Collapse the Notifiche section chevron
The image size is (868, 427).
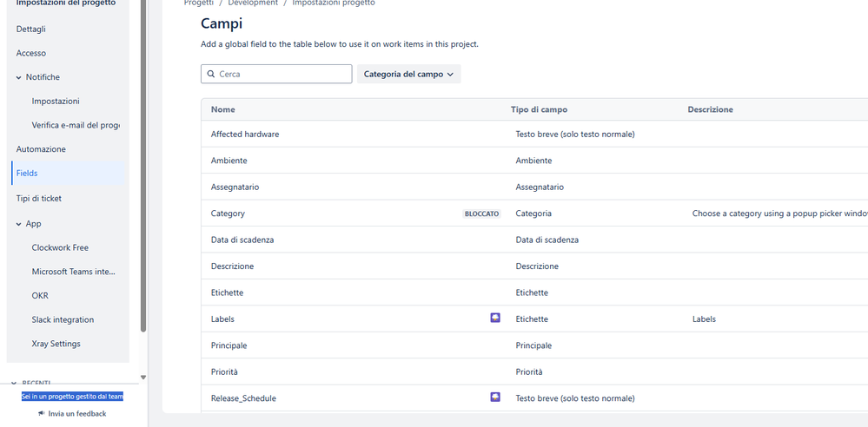[19, 77]
